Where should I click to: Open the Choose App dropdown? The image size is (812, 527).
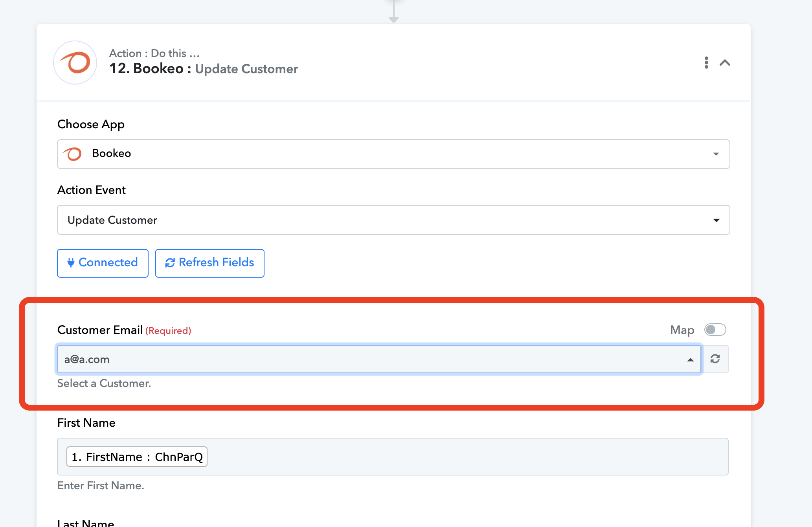click(x=393, y=154)
